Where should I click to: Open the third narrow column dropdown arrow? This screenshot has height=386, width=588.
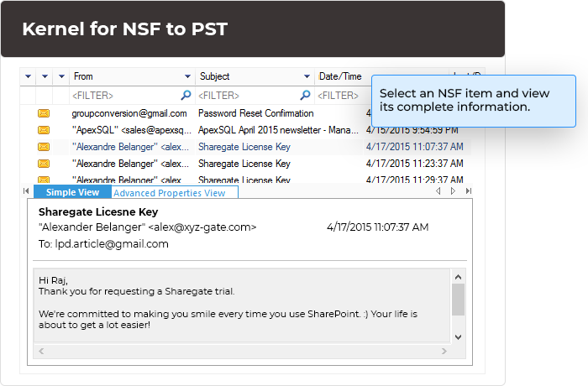[62, 76]
